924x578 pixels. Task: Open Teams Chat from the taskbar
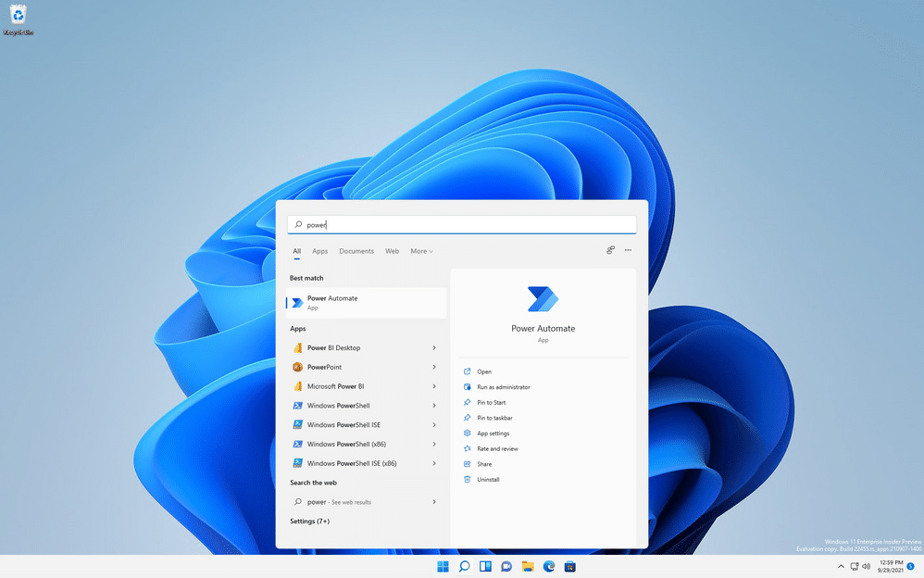click(506, 566)
